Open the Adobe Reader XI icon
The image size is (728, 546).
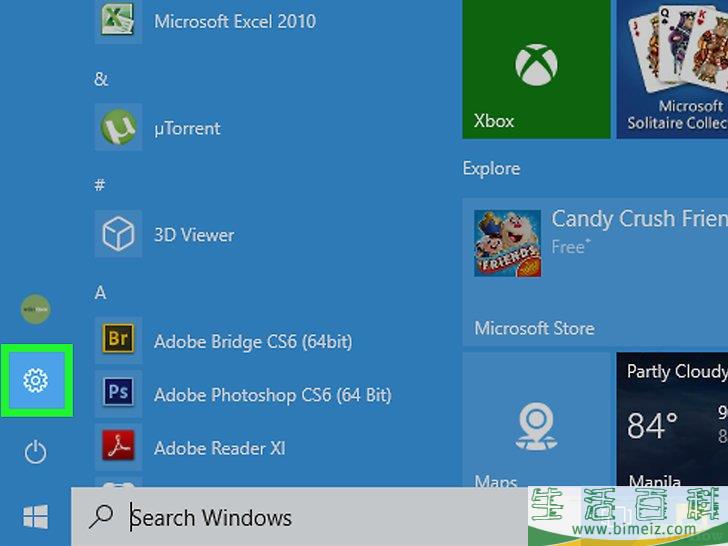[118, 448]
